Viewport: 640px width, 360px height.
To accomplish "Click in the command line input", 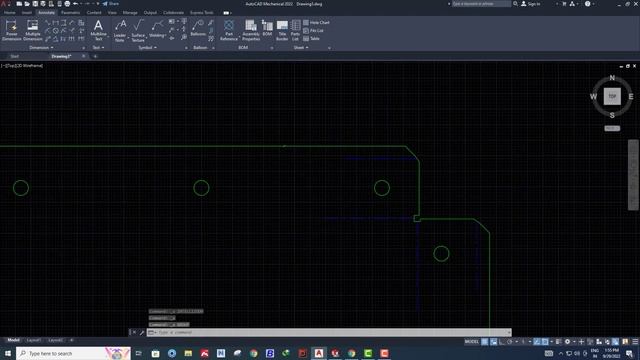I will pos(329,332).
